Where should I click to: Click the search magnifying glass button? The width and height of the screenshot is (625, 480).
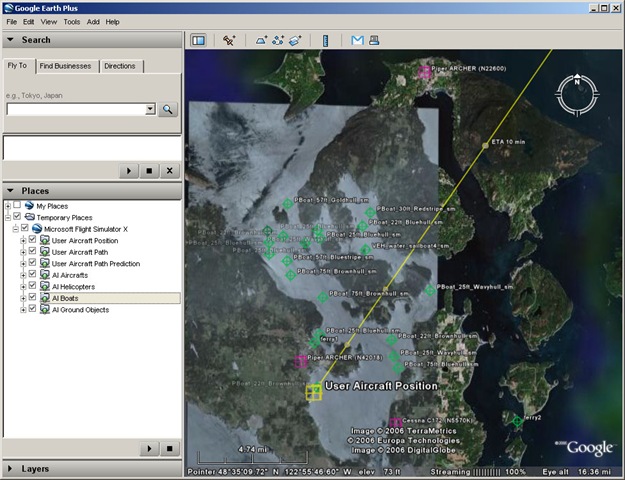tap(168, 110)
